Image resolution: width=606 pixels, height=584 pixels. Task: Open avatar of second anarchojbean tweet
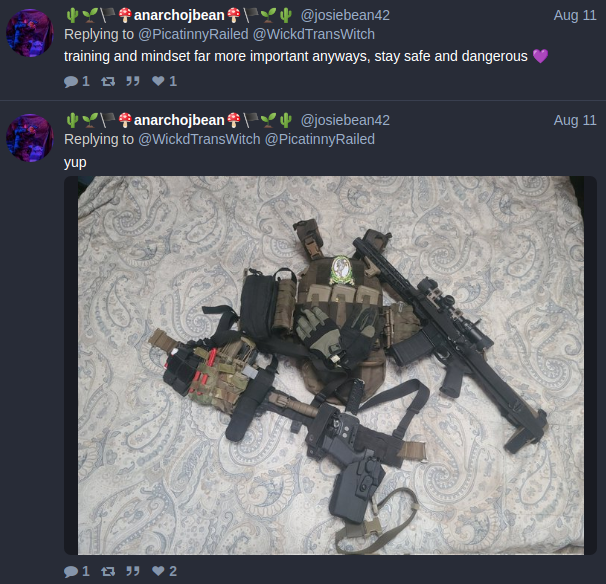pos(30,138)
